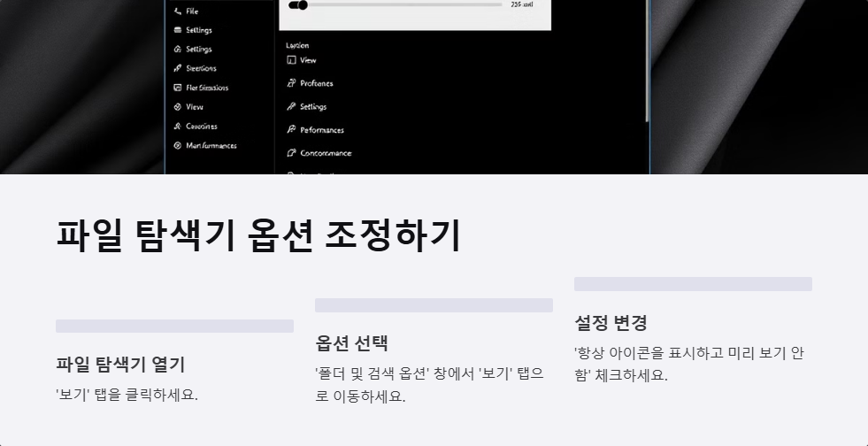Click the step title 설정 변경

pyautogui.click(x=611, y=322)
